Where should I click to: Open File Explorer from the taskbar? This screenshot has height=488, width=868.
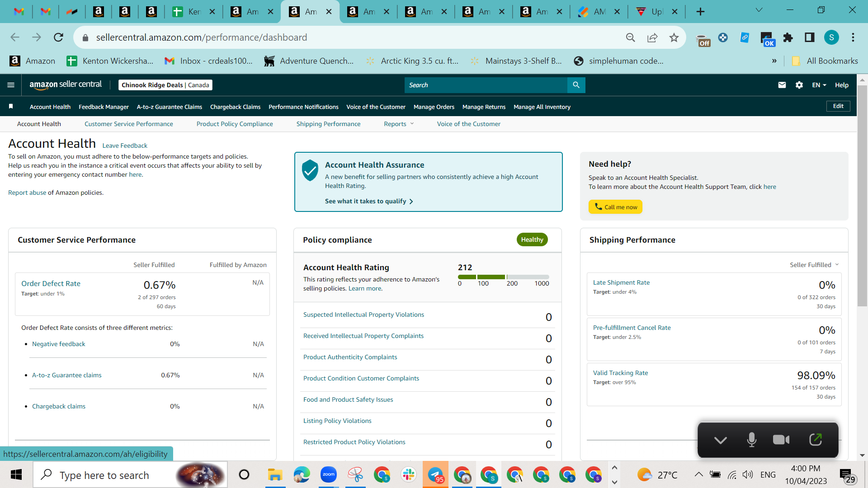coord(275,475)
